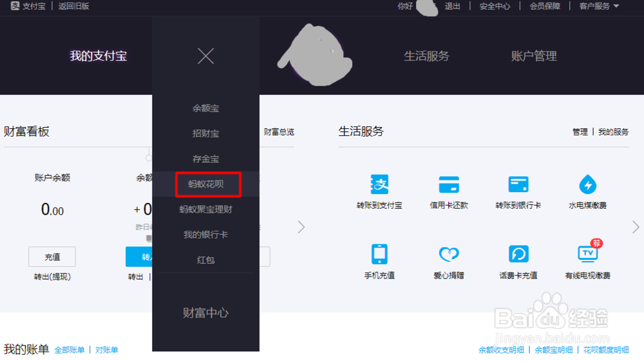Screen dimensions: 644x361
Task: Open 财富中心 at menu bottom
Action: [206, 313]
